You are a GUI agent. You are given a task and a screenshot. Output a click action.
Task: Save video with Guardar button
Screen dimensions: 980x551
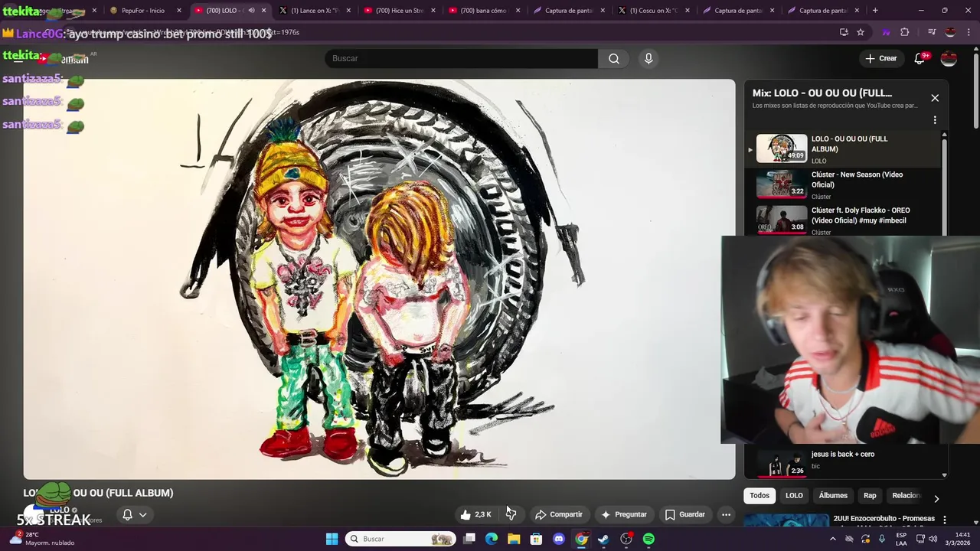point(685,514)
